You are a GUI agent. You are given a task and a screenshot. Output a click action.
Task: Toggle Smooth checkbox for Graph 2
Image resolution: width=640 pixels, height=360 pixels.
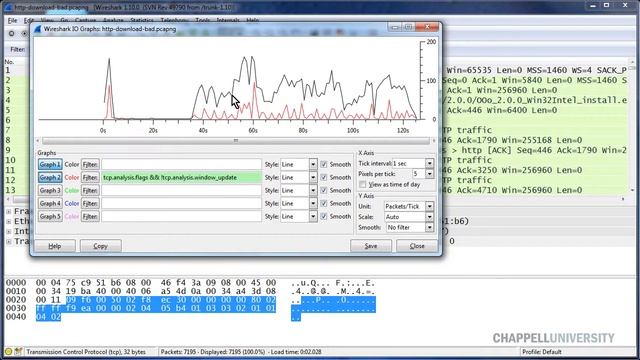(x=324, y=178)
